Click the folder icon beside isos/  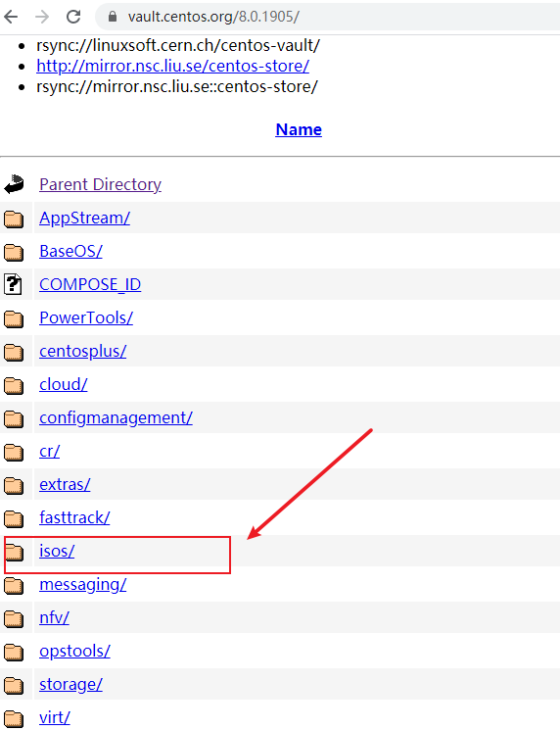(14, 552)
